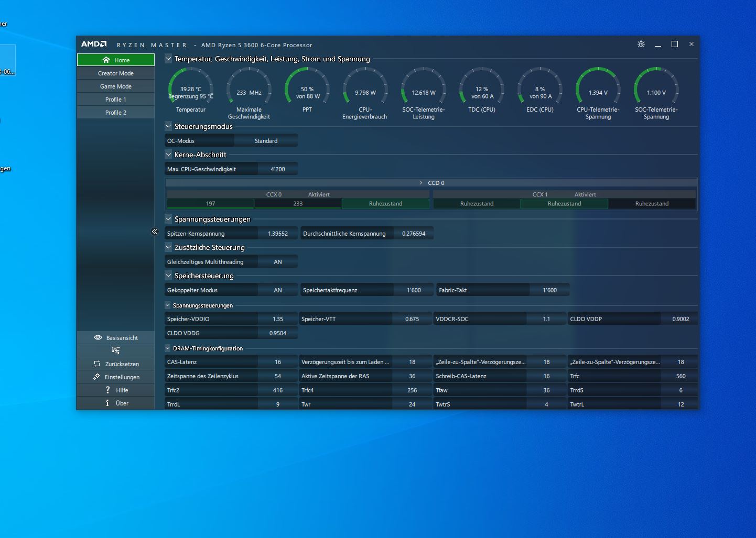This screenshot has width=756, height=538.
Task: Click Trfc4 value 256
Action: [x=412, y=390]
